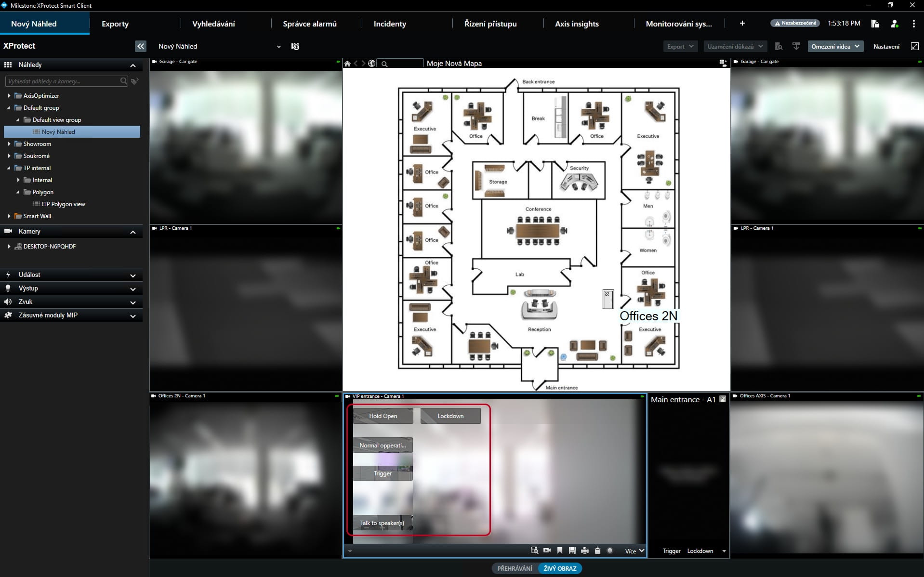
Task: Open the three-dot more options menu
Action: pos(913,24)
